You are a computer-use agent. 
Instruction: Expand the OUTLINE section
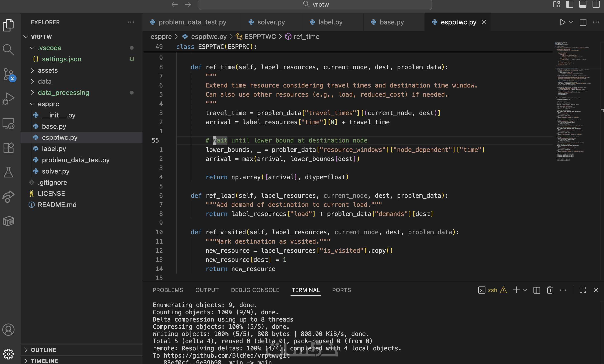click(x=43, y=350)
